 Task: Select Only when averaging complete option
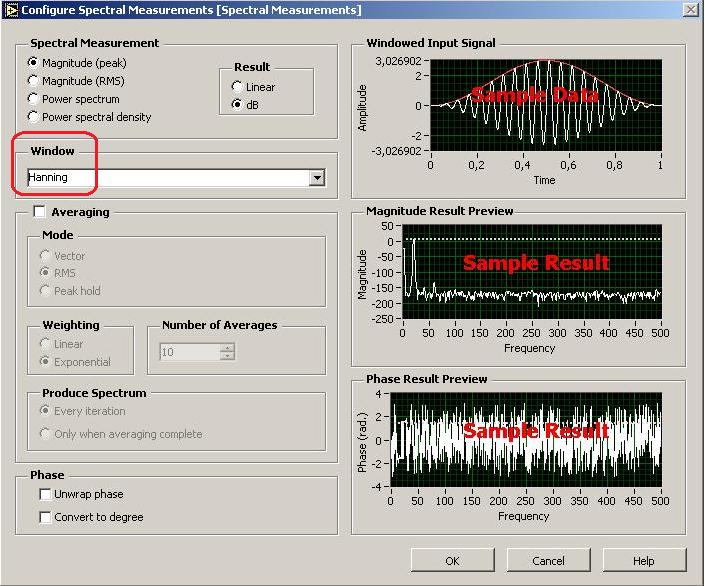[121, 434]
